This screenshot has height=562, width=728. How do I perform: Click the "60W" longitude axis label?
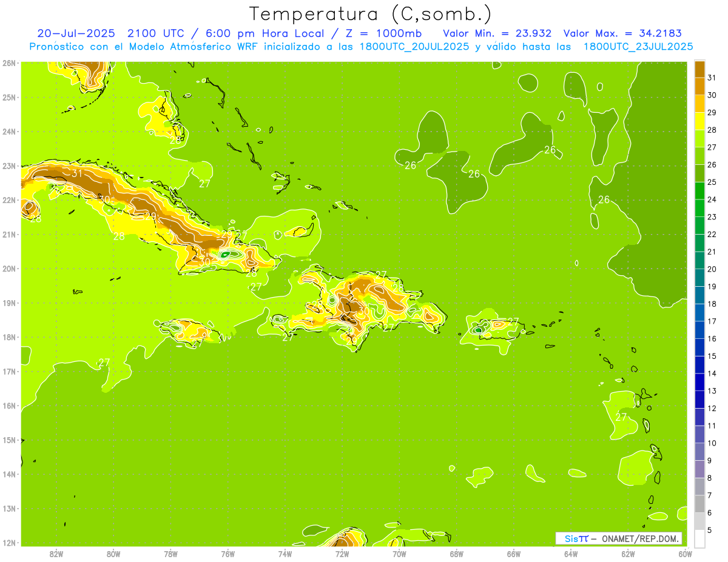[x=686, y=554]
